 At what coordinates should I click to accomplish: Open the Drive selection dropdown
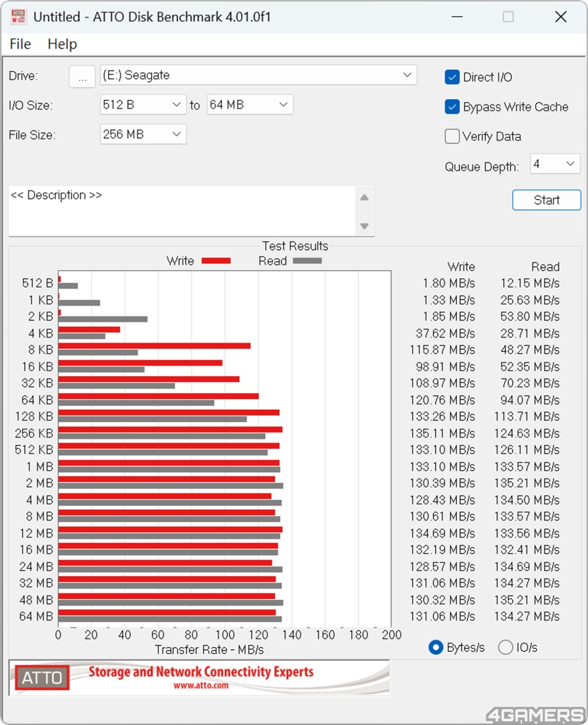coord(258,75)
